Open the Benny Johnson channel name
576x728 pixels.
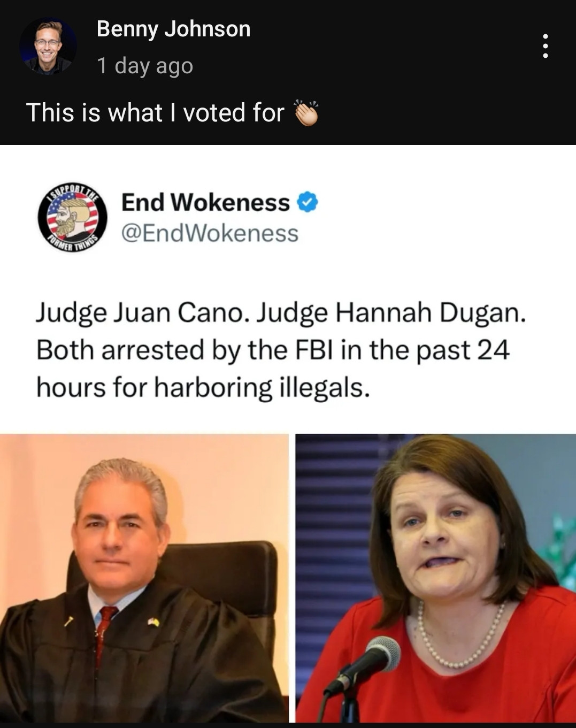tap(173, 29)
